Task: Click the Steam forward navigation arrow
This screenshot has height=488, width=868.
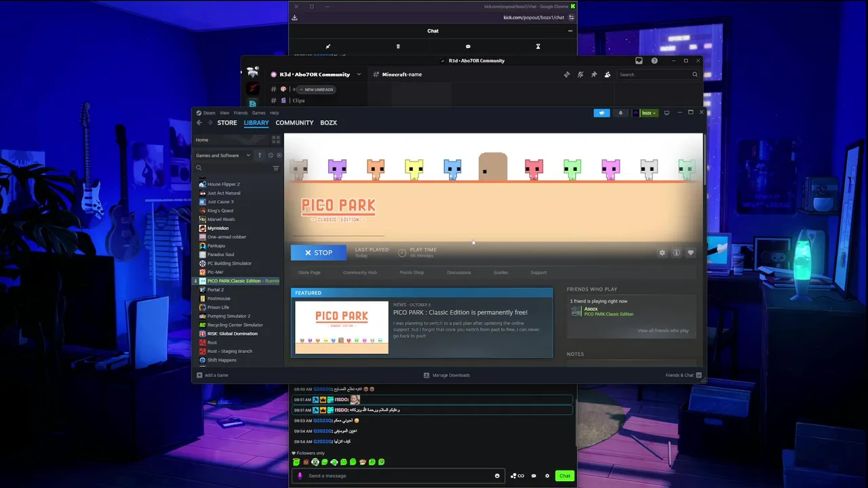Action: tap(210, 123)
